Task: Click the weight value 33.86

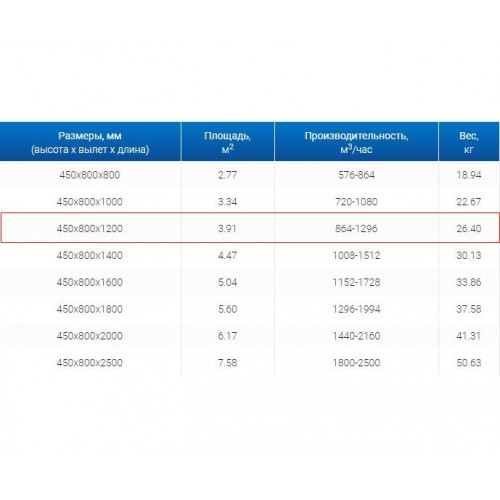Action: pos(469,282)
